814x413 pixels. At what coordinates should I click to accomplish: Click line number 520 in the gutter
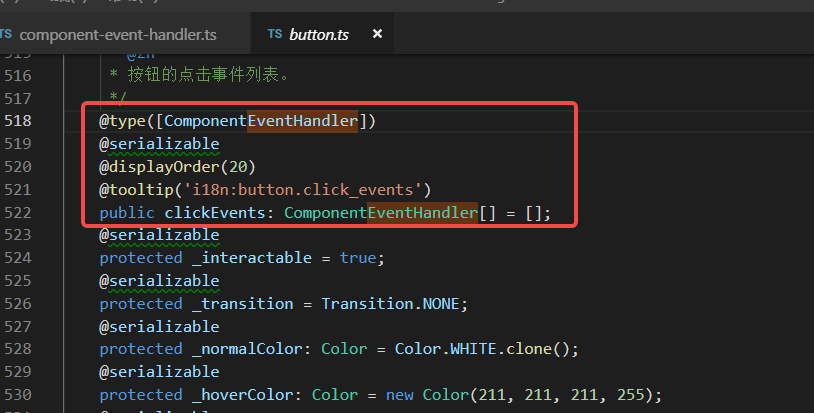click(18, 167)
